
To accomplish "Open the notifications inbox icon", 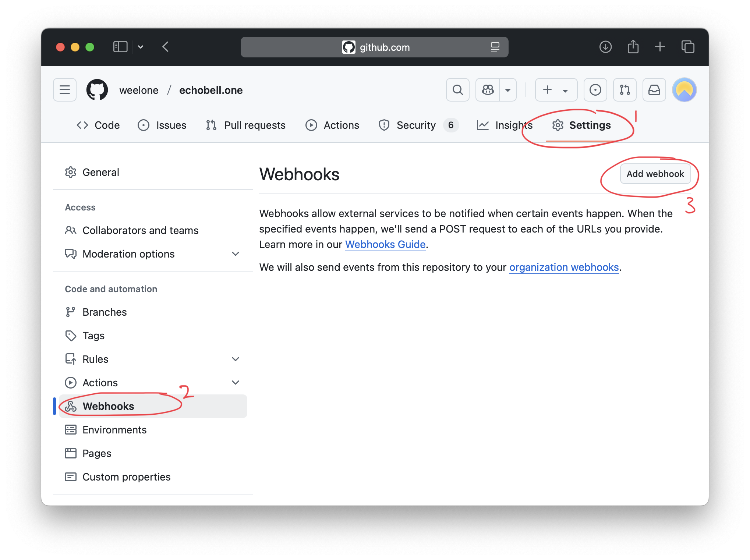I will tap(654, 90).
